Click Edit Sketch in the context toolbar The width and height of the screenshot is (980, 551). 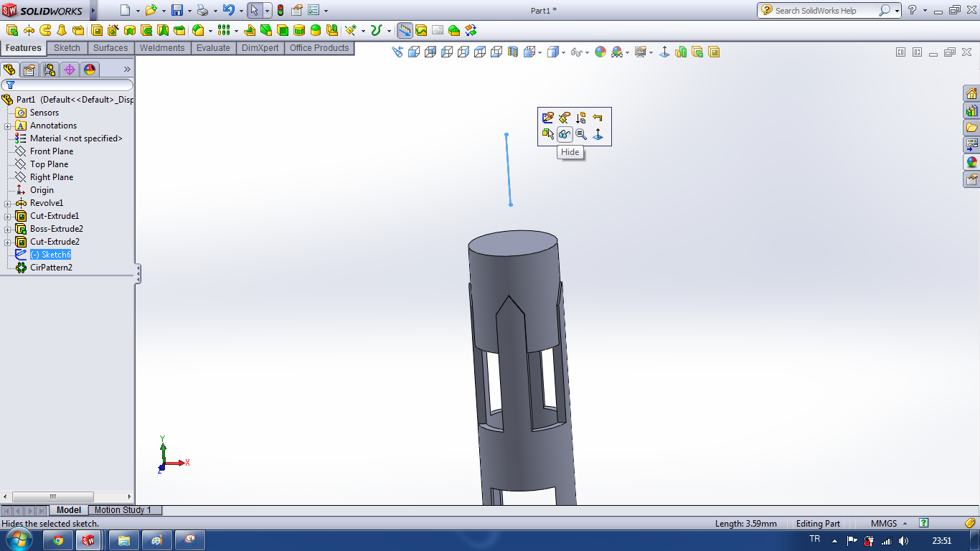[548, 118]
